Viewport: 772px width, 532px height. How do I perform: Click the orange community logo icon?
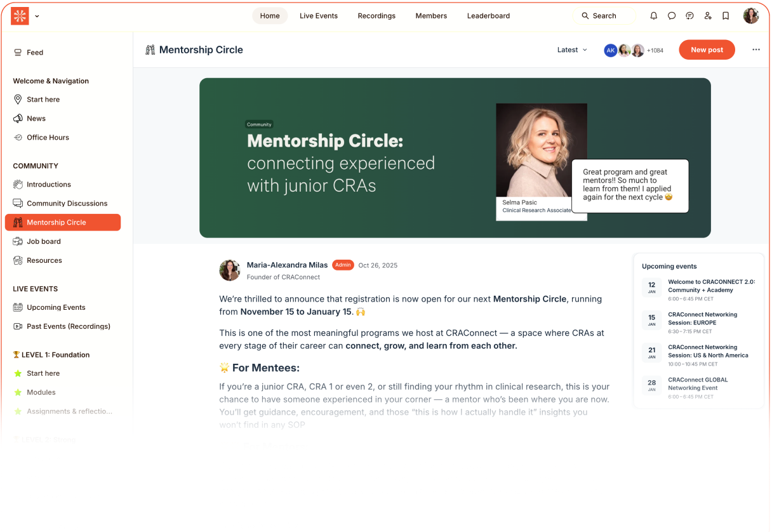[x=20, y=16]
